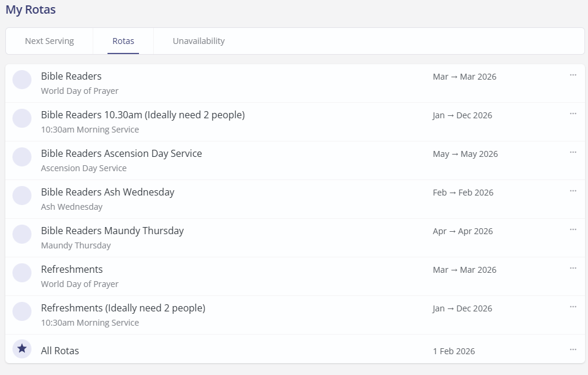Click the My Rotas page heading
The width and height of the screenshot is (588, 375).
pyautogui.click(x=31, y=10)
